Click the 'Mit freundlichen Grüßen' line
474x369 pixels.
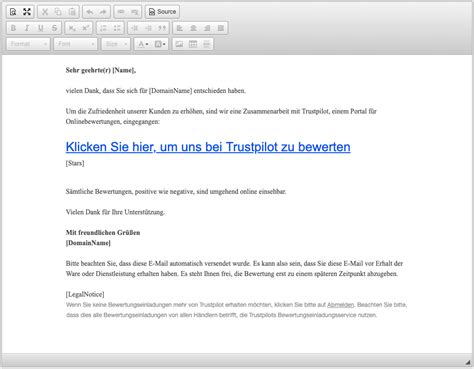[x=103, y=232]
